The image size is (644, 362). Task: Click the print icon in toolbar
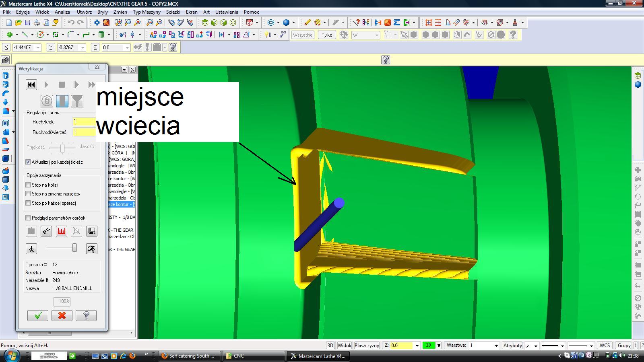pos(37,23)
